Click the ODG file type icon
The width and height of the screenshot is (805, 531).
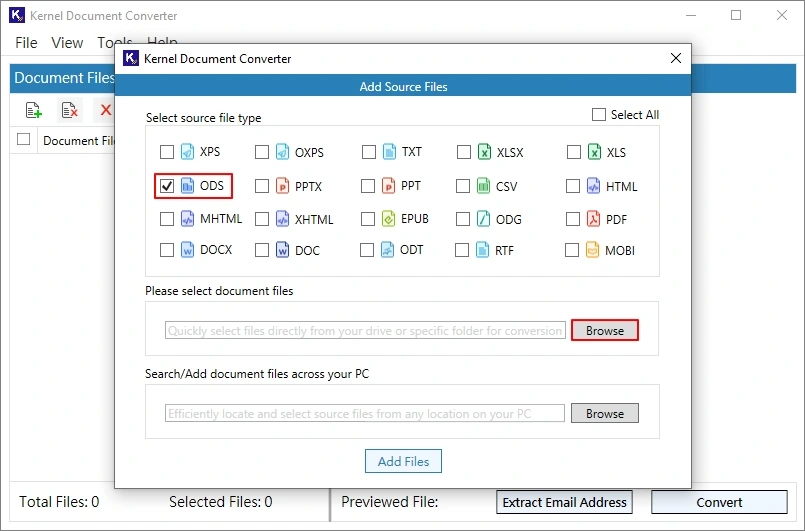[x=484, y=219]
